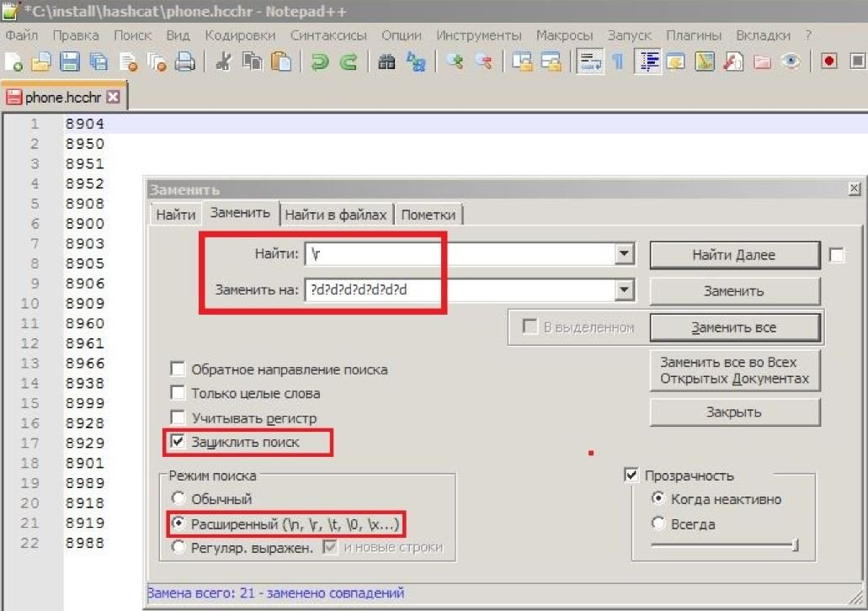Select the 'Обычный' search mode radio button
This screenshot has width=868, height=611.
pyautogui.click(x=178, y=499)
